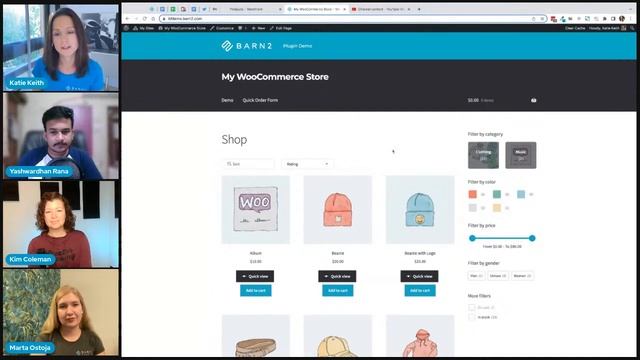Click the Plugin Demo header link

click(298, 46)
